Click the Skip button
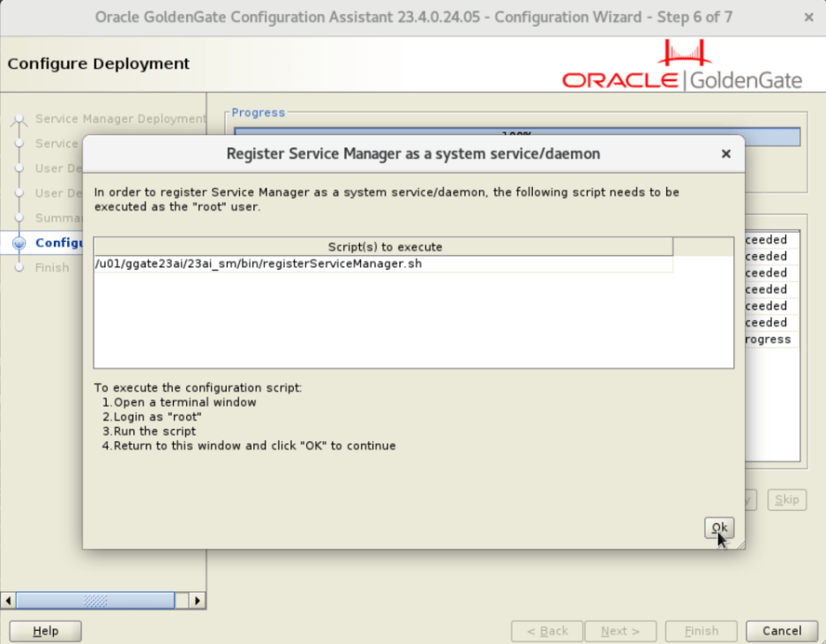The image size is (826, 644). (787, 499)
